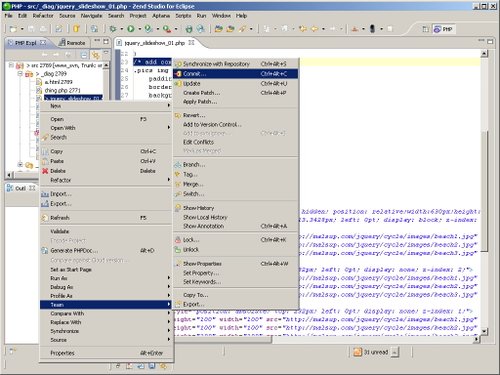Launch the Debug bug icon in toolbar

point(113,29)
